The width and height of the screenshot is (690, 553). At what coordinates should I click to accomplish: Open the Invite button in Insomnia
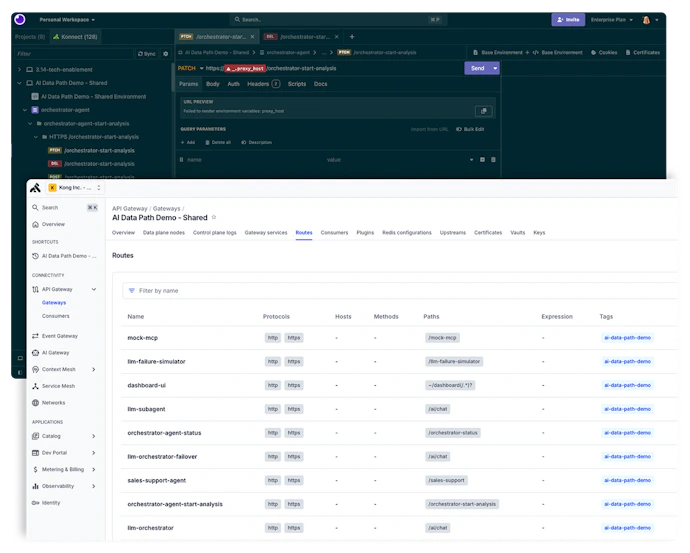coord(568,20)
